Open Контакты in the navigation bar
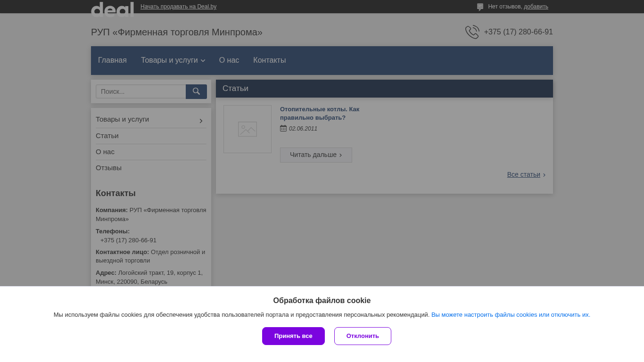The height and width of the screenshot is (362, 644). click(269, 60)
